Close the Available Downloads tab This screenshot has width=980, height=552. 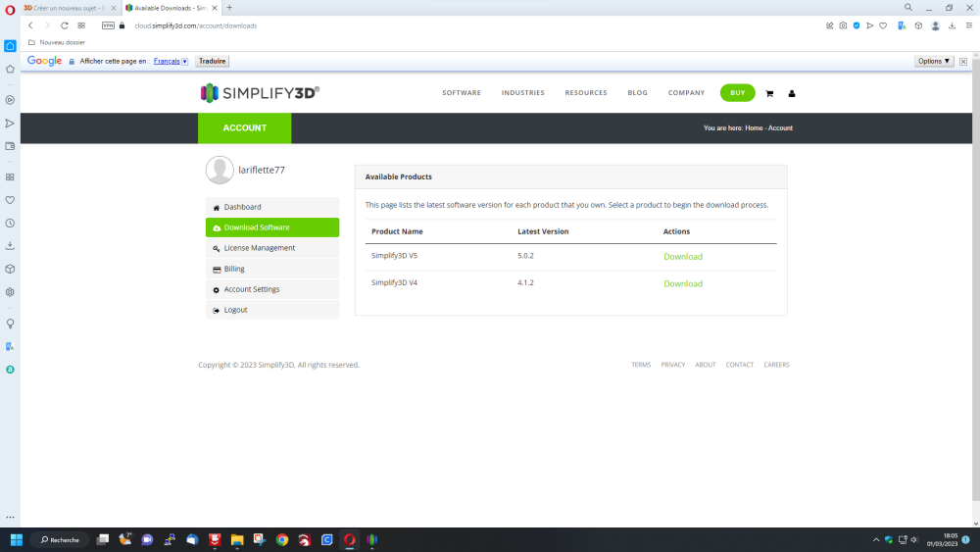click(x=215, y=8)
